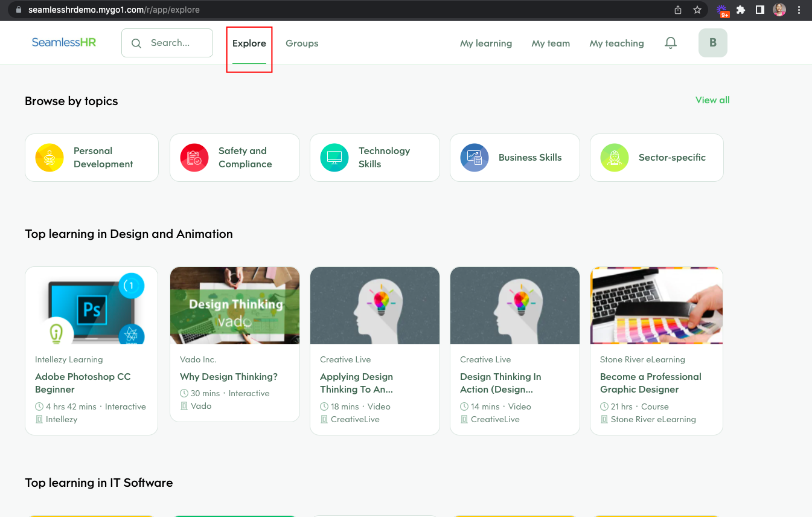Viewport: 812px width, 517px height.
Task: Click the Business Skills chart icon
Action: coord(474,158)
